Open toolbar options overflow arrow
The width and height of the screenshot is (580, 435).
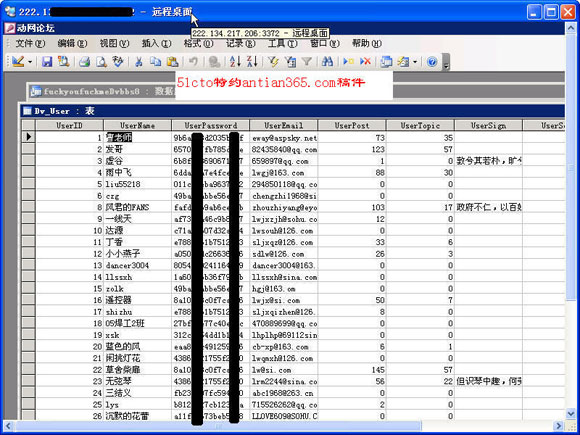(x=446, y=62)
